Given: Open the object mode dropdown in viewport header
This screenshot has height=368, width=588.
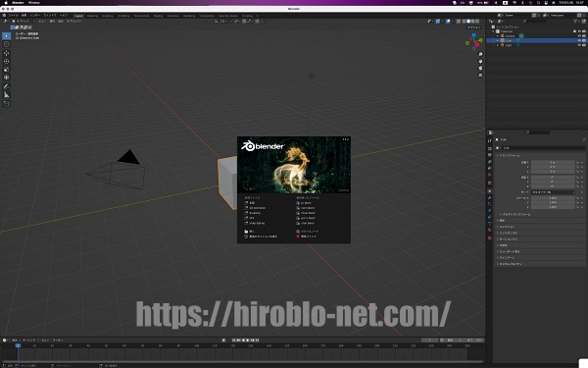Looking at the screenshot, I should coord(24,22).
